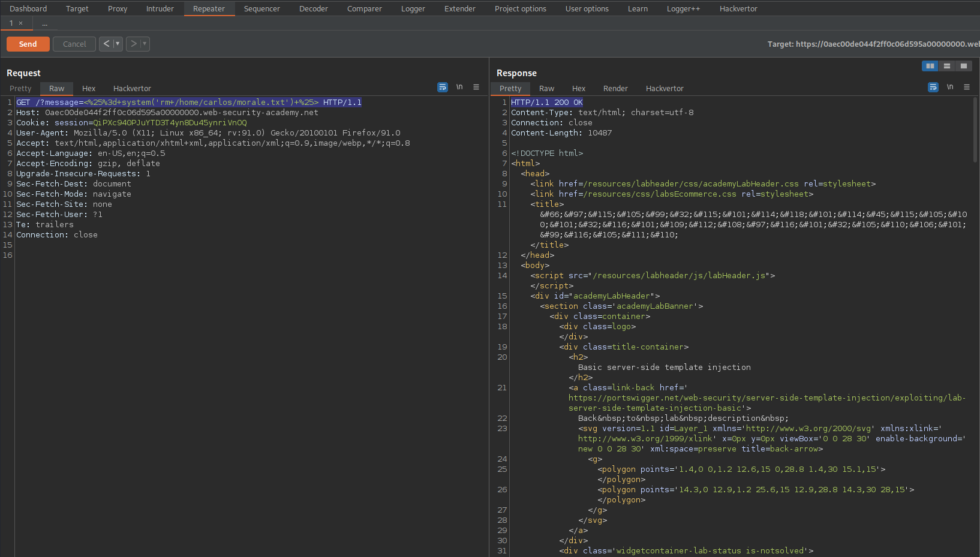The height and width of the screenshot is (557, 980).
Task: Click the Host header line
Action: point(167,112)
